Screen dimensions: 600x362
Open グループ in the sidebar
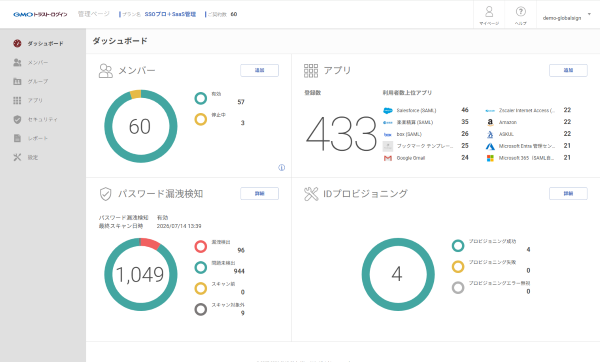38,82
